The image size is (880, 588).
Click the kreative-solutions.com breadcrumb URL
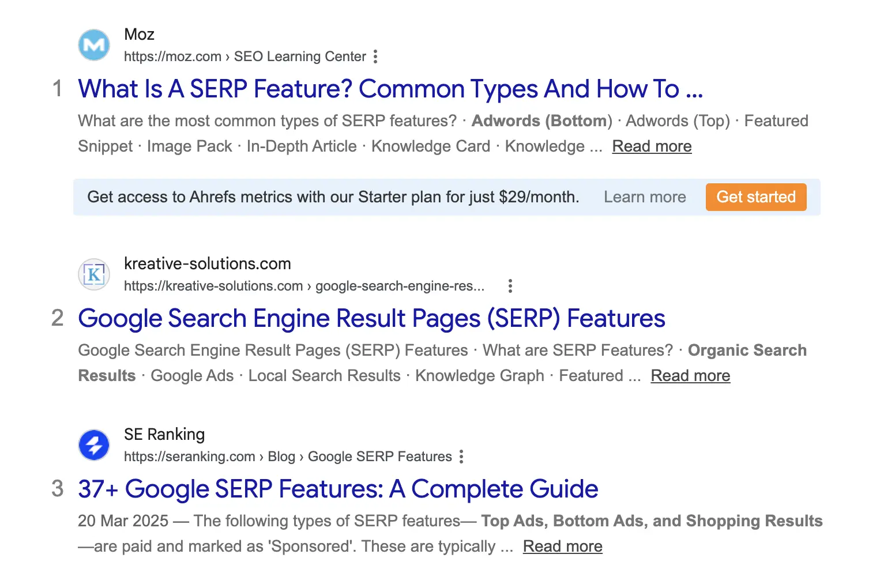(x=304, y=286)
